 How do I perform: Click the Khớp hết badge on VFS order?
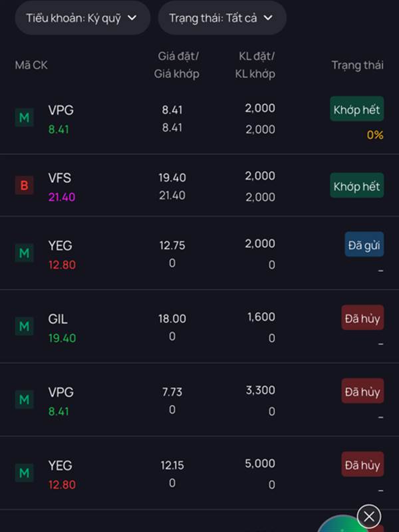click(356, 186)
